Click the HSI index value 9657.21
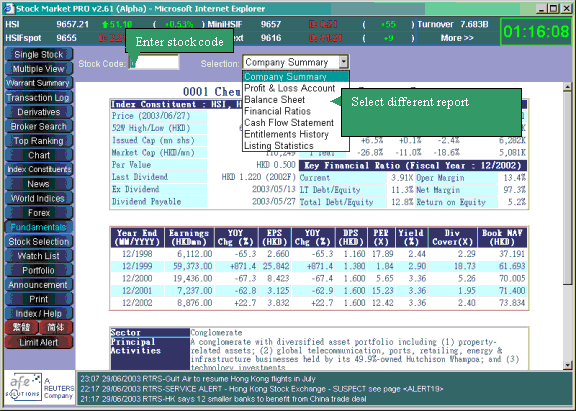This screenshot has height=411, width=576. [72, 24]
